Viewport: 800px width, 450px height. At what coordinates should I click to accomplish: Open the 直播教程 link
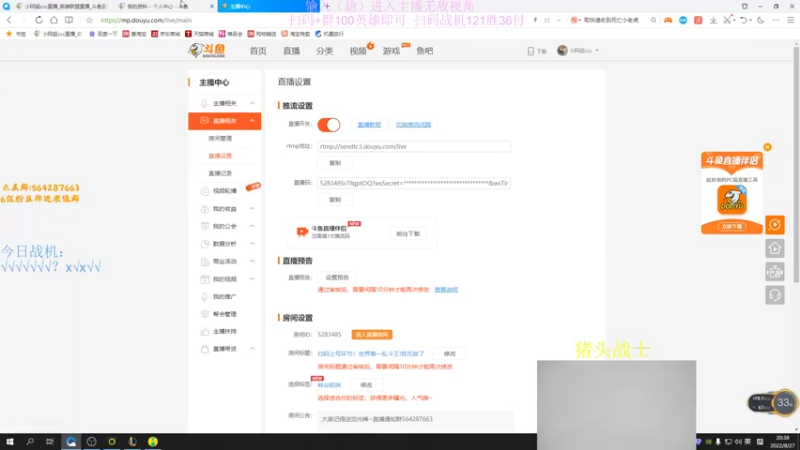pyautogui.click(x=369, y=124)
